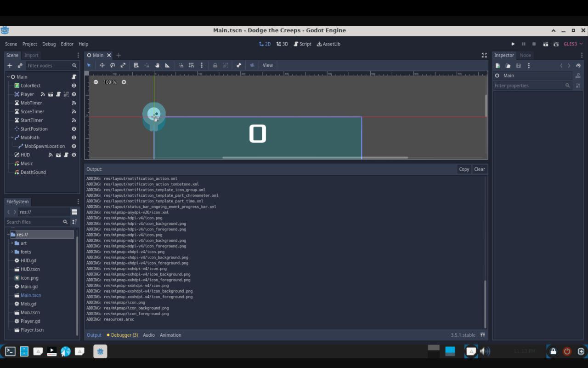Select the Move tool in the canvas toolbar
This screenshot has width=588, height=368.
tap(102, 65)
